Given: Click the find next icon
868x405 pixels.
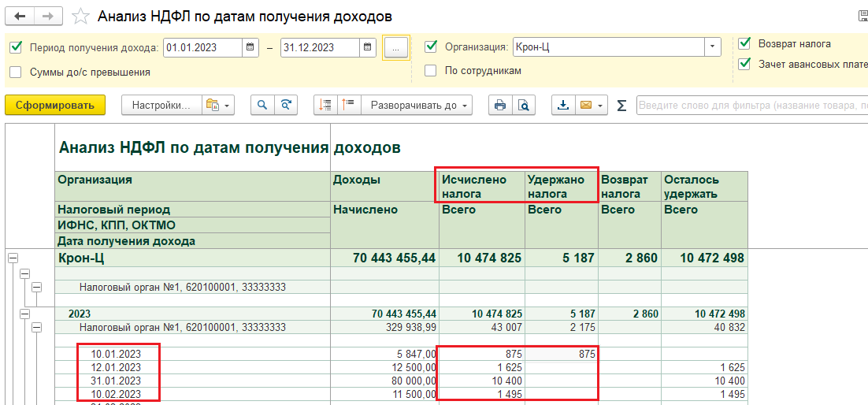Looking at the screenshot, I should (286, 105).
